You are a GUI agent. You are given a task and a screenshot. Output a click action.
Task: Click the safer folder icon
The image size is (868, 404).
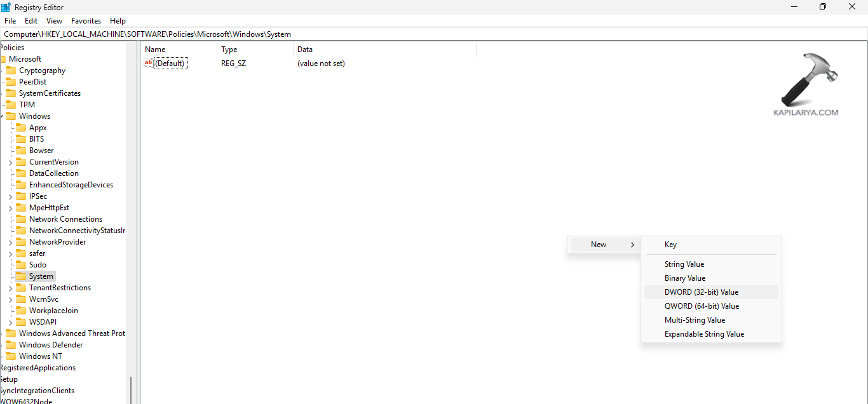21,253
